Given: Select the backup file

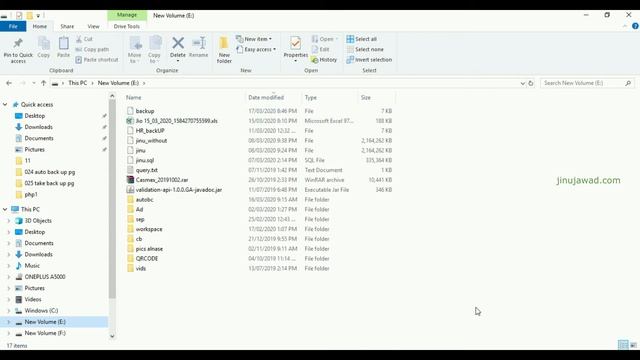Looking at the screenshot, I should pos(145,111).
